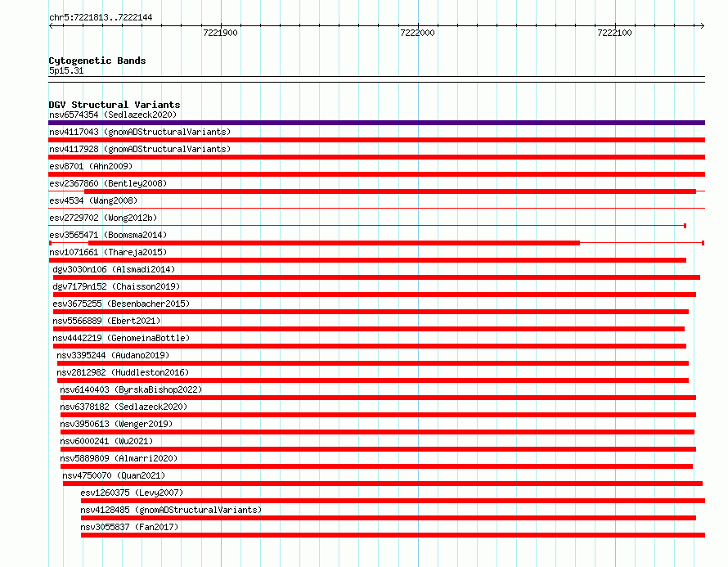Screen dimensions: 728x567
Task: Click the esv2367860 (Bentley2008) label
Action: click(x=108, y=183)
